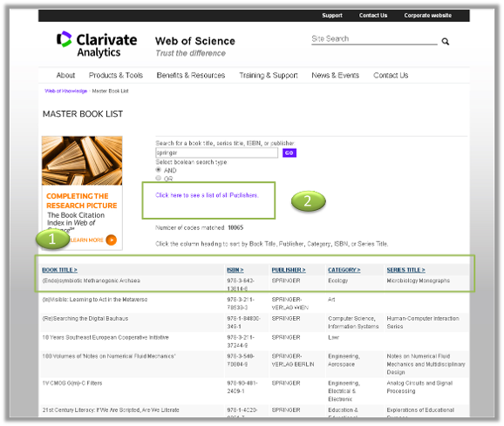Select the AND boolean radio button
504x426 pixels.
point(158,170)
